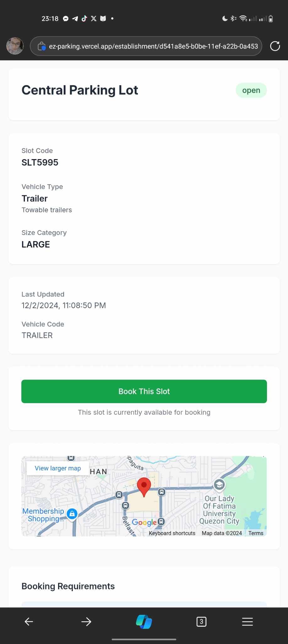
Task: Tap the Membership Shopping map marker
Action: pos(72,514)
